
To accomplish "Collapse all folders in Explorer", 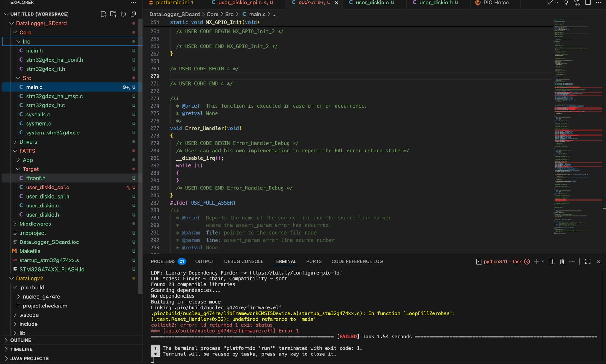I will point(133,14).
